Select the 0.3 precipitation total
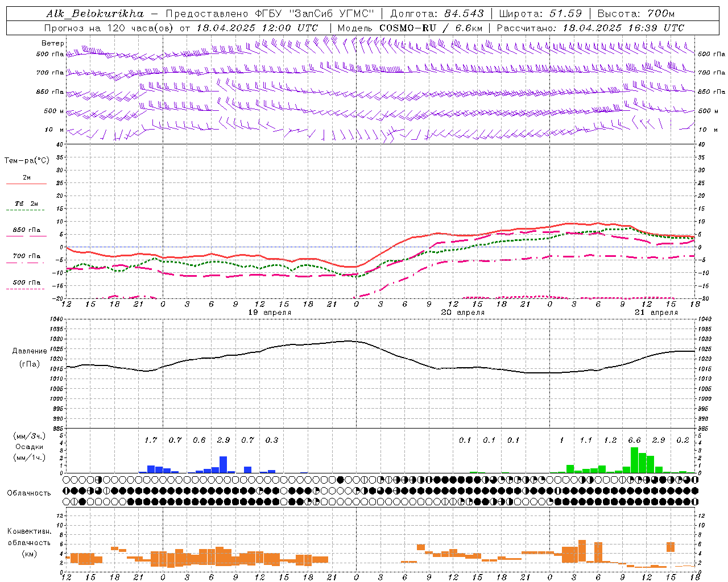 coord(272,440)
